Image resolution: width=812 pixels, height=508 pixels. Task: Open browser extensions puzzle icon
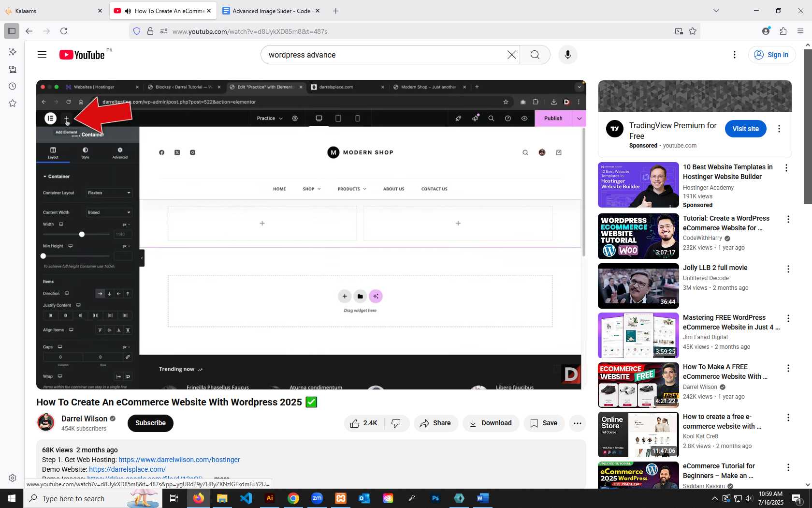tap(783, 31)
